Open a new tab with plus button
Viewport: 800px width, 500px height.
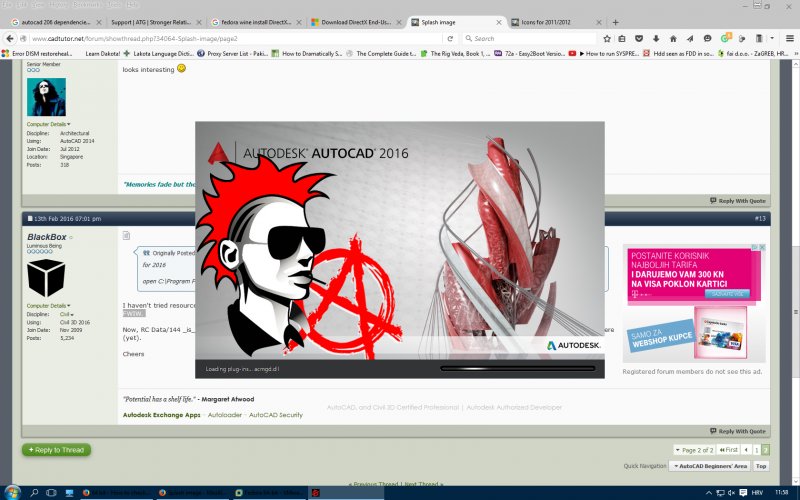tap(615, 22)
